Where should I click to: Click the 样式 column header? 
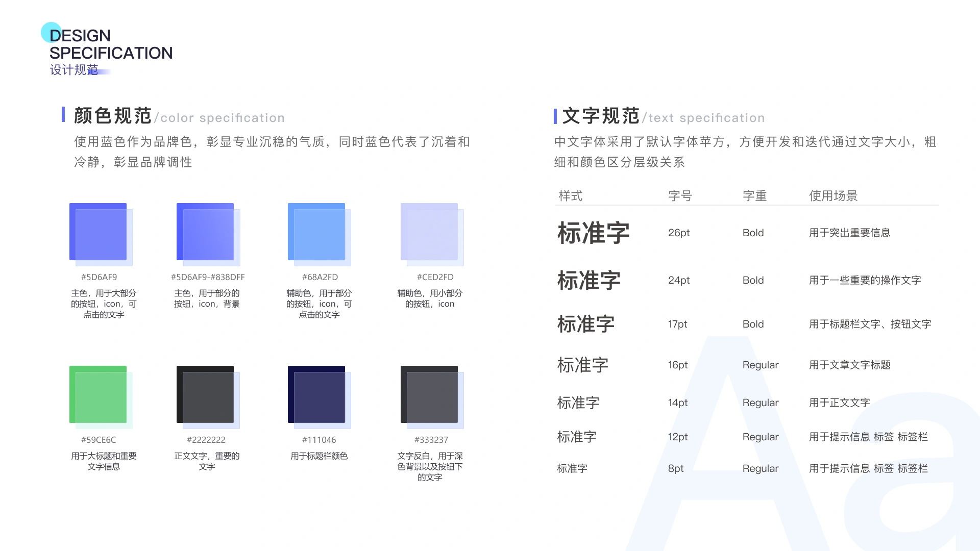[x=570, y=196]
